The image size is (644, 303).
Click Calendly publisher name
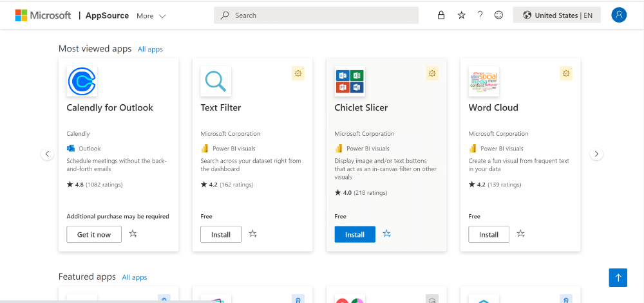point(78,134)
